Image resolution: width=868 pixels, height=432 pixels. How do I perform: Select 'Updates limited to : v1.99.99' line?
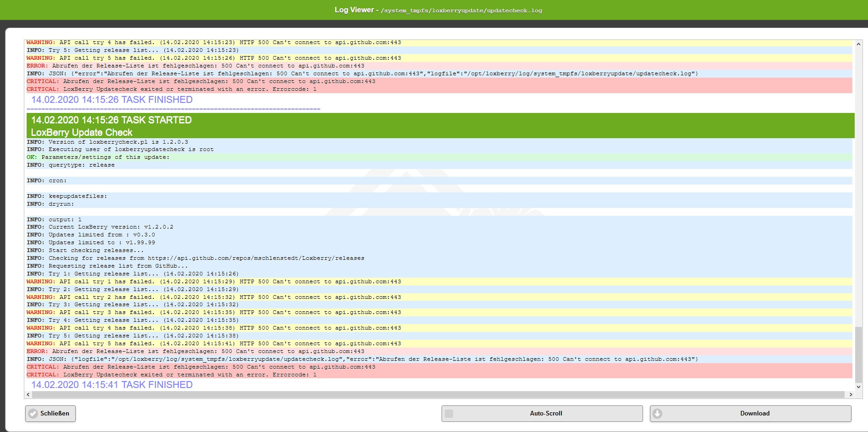[439, 242]
